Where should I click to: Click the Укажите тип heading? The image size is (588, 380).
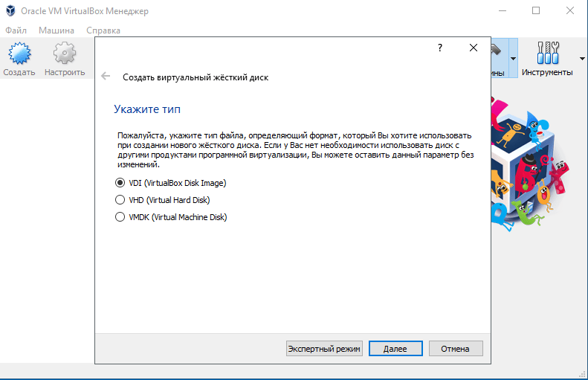(x=147, y=109)
